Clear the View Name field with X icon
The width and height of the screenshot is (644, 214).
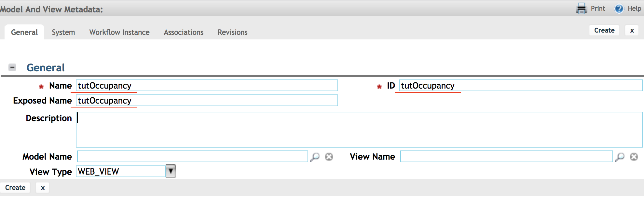(634, 157)
